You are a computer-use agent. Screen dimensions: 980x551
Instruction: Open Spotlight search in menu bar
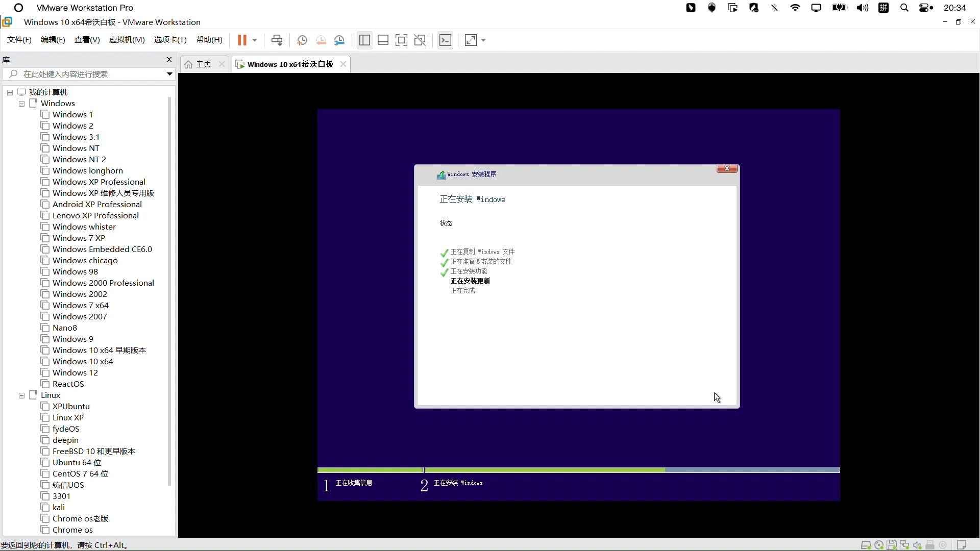click(x=904, y=8)
